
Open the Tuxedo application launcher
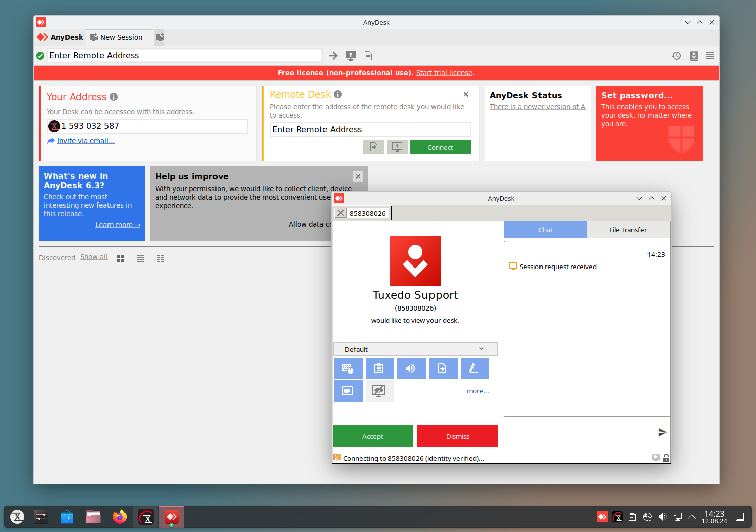(x=17, y=517)
